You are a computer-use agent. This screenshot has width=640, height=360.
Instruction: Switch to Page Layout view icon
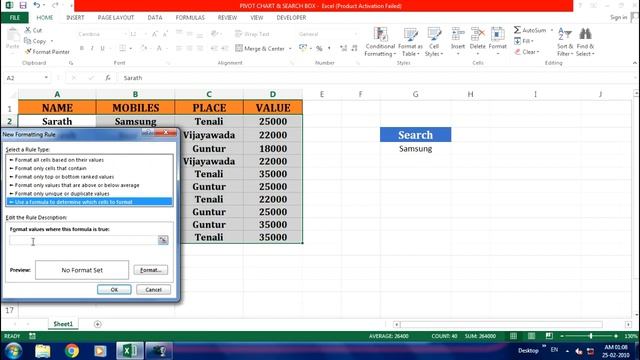point(531,336)
